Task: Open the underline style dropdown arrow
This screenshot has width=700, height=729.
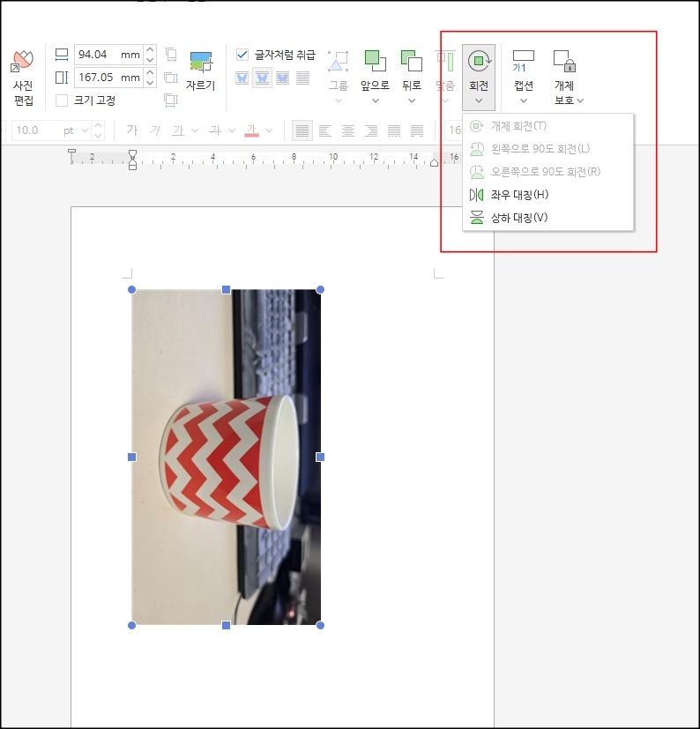Action: tap(195, 130)
